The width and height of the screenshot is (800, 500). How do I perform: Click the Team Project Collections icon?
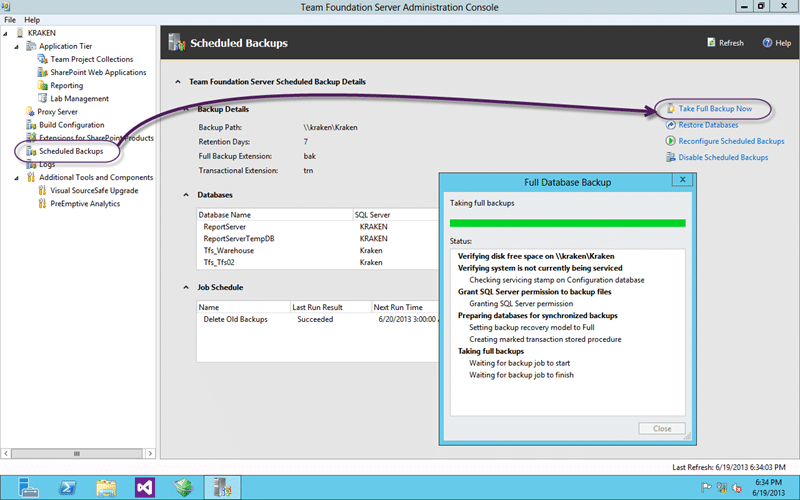tap(42, 59)
